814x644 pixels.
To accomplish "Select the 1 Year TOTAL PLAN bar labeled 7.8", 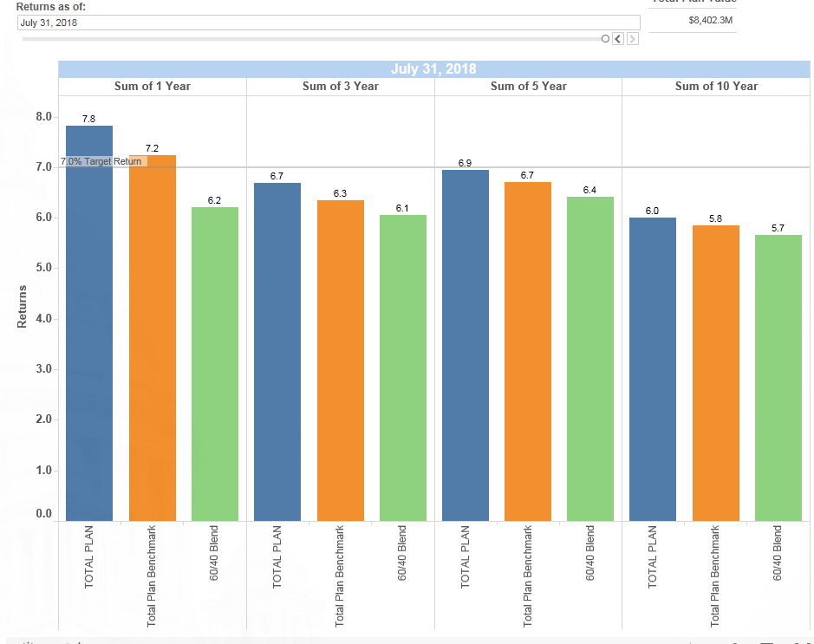I will tap(89, 323).
